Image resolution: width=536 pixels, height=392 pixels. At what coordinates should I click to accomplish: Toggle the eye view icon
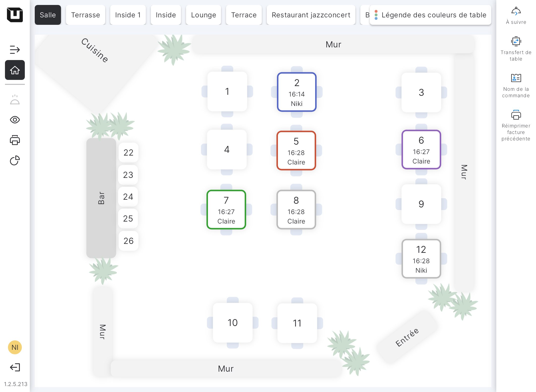[15, 120]
